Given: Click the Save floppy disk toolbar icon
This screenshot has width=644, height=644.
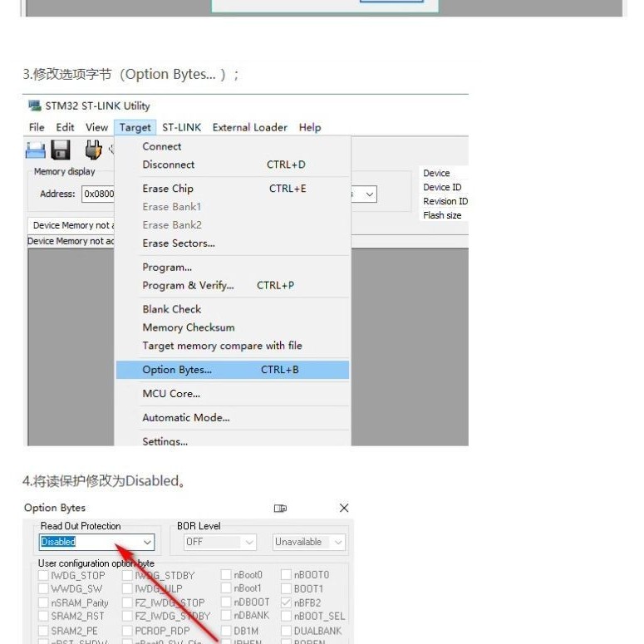Looking at the screenshot, I should click(61, 150).
